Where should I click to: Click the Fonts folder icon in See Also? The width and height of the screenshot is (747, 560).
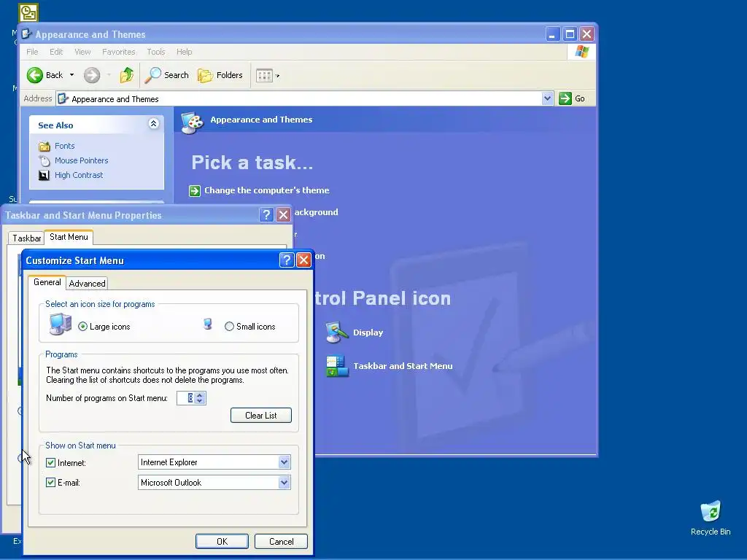44,146
